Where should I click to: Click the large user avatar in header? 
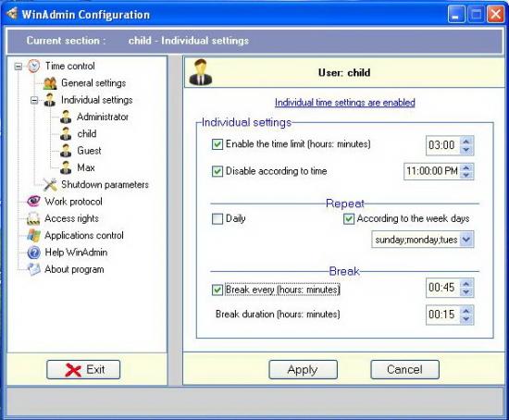coord(201,72)
